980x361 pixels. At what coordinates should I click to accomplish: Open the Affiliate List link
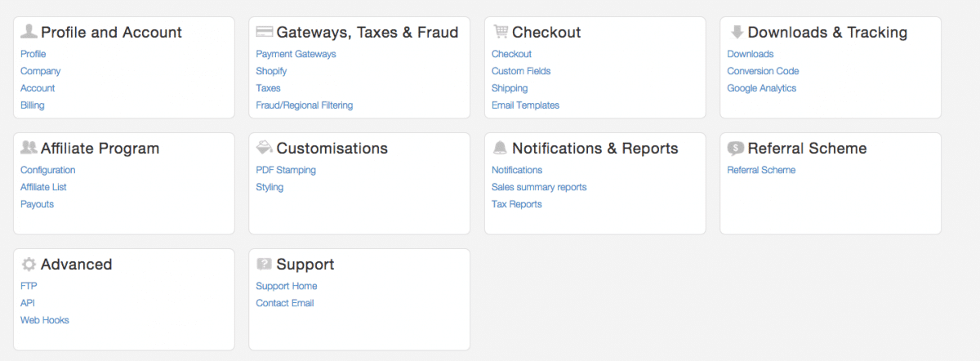click(43, 187)
